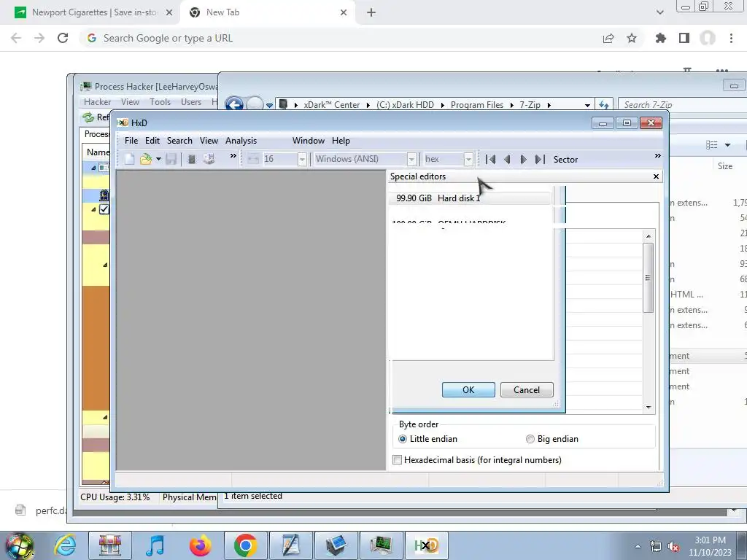The image size is (747, 560).
Task: Open the Search menu in HxD
Action: (179, 141)
